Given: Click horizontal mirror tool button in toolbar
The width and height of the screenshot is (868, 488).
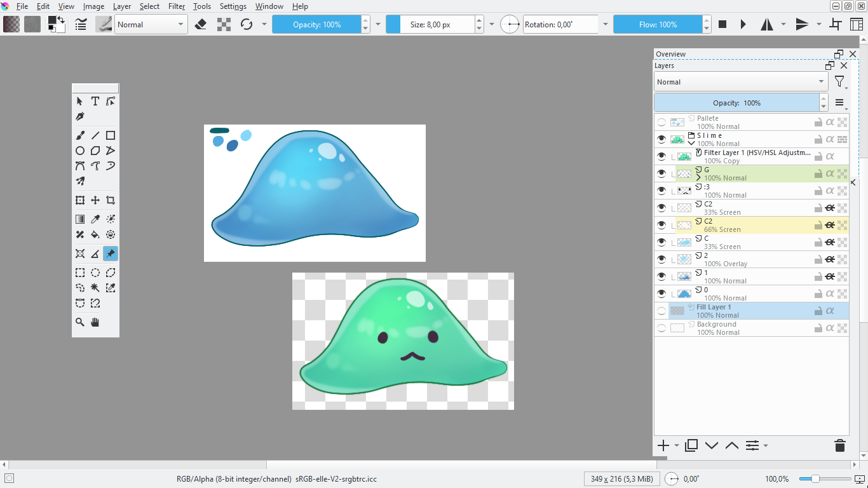Looking at the screenshot, I should click(x=767, y=24).
